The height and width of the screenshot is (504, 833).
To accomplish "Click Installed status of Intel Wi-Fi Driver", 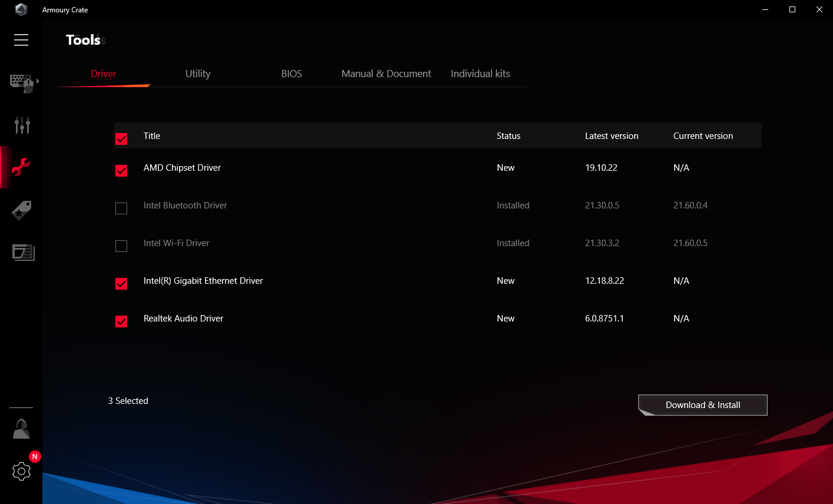I will 513,243.
